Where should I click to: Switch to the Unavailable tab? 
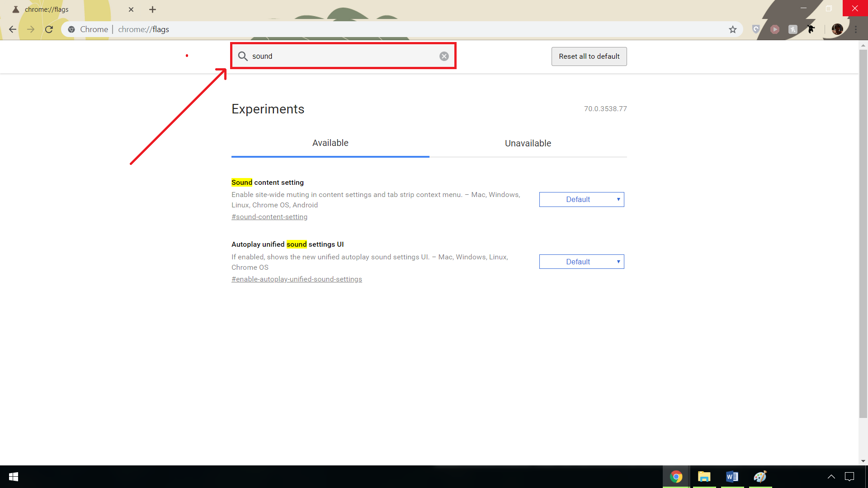point(528,143)
